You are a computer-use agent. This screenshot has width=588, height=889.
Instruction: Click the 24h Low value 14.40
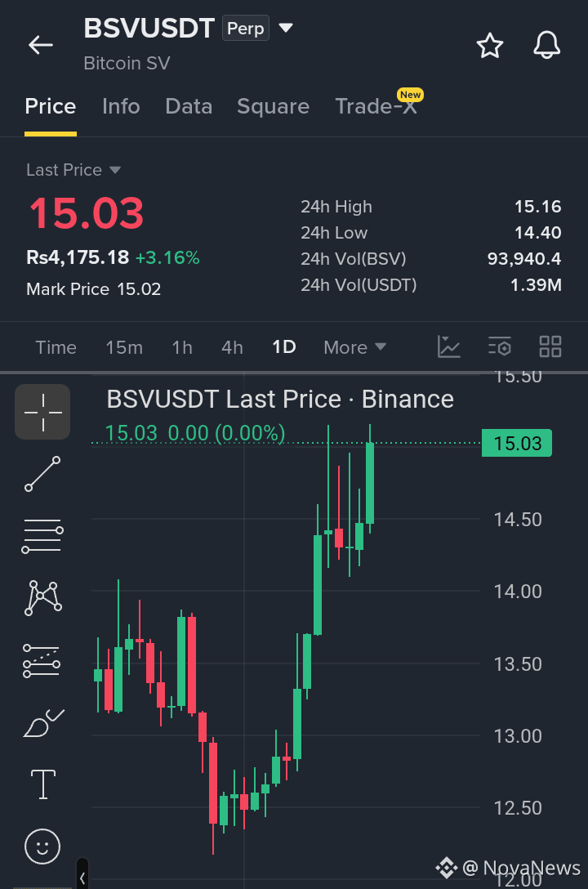point(537,233)
